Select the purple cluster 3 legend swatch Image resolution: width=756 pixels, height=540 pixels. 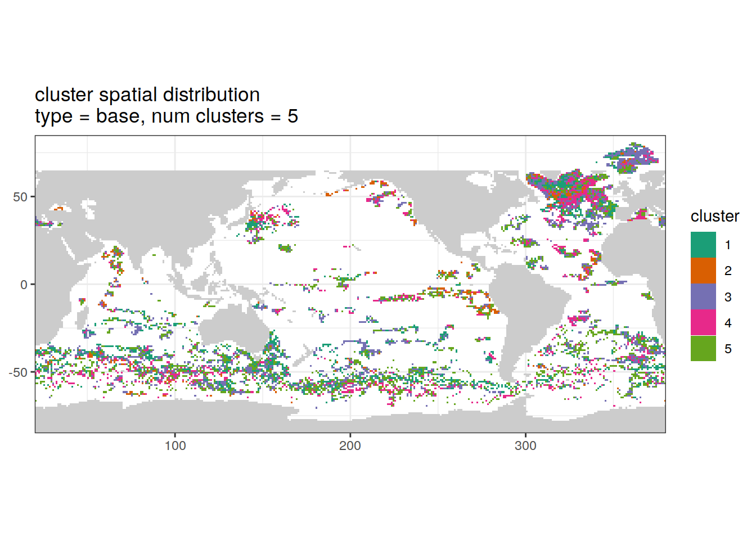pos(703,296)
